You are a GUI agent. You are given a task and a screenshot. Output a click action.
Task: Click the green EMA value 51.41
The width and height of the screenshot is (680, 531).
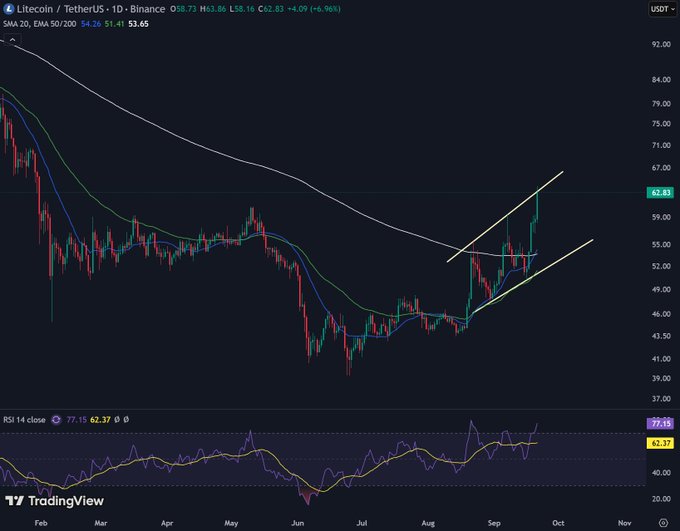click(x=114, y=24)
